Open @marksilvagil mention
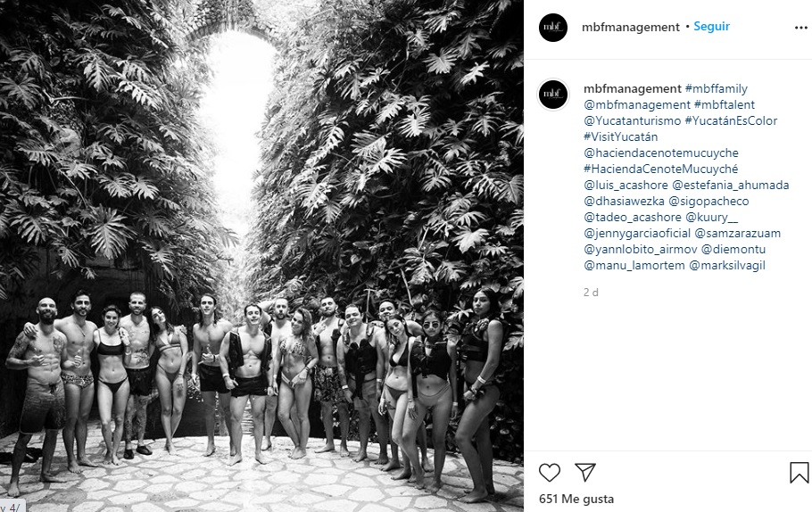 pos(726,265)
